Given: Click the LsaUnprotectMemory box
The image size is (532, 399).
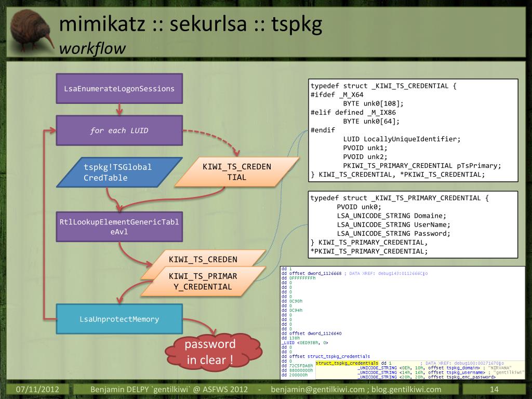Looking at the screenshot, I should tap(119, 319).
